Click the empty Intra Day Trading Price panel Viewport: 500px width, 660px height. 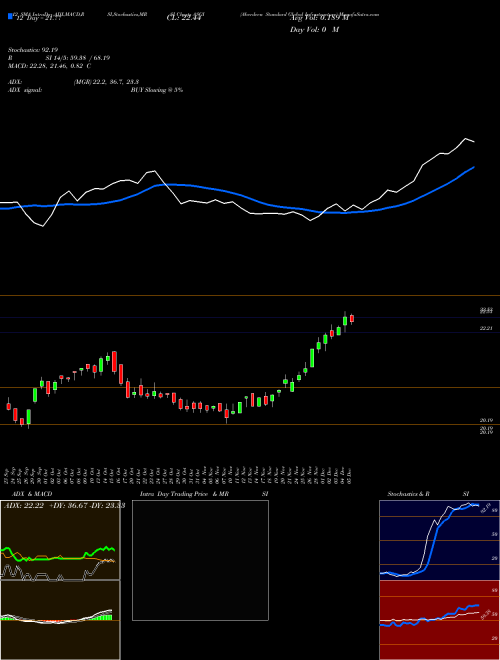[200, 560]
